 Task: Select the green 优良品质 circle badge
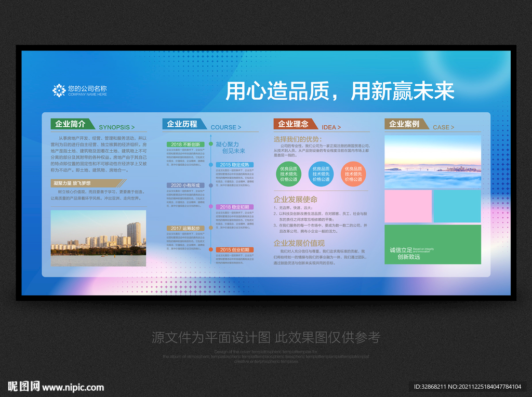(x=288, y=174)
